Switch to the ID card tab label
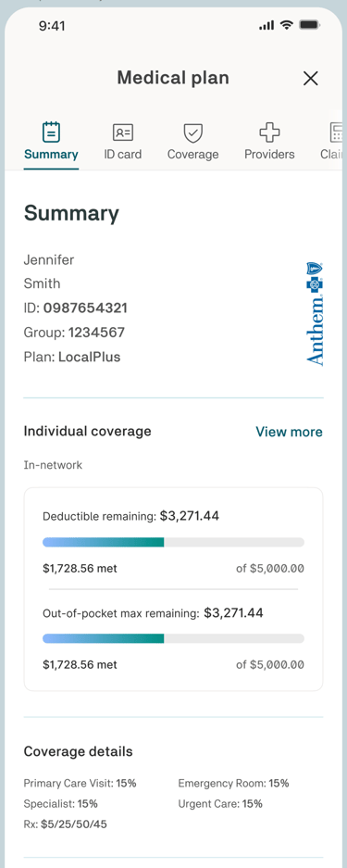347x868 pixels. [123, 155]
